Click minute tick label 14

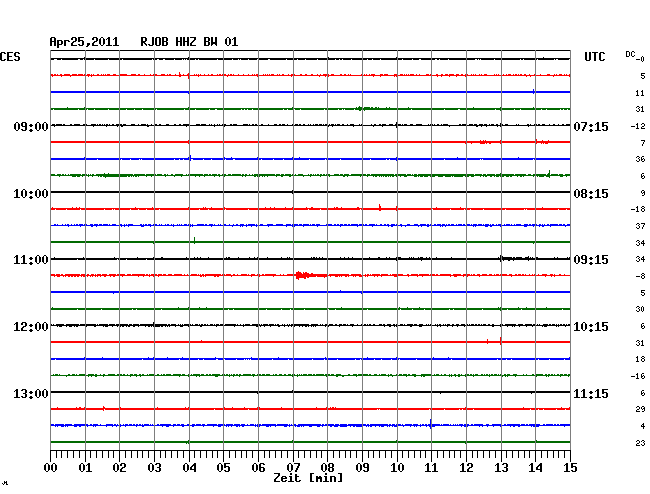(535, 468)
